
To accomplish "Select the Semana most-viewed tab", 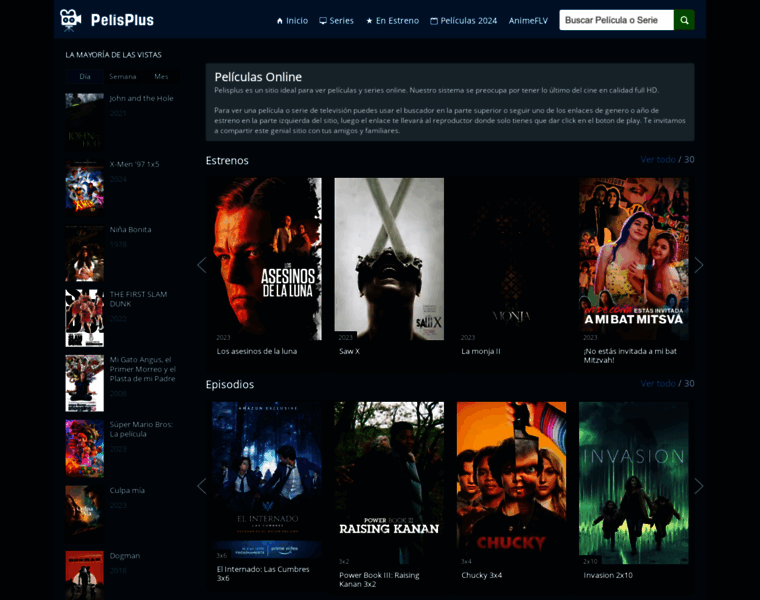I will pyautogui.click(x=123, y=76).
